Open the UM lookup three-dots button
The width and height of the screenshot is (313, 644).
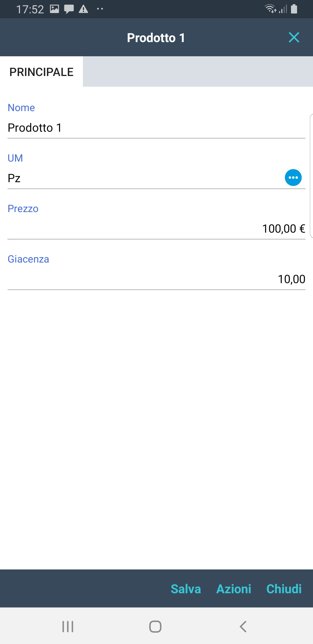293,178
